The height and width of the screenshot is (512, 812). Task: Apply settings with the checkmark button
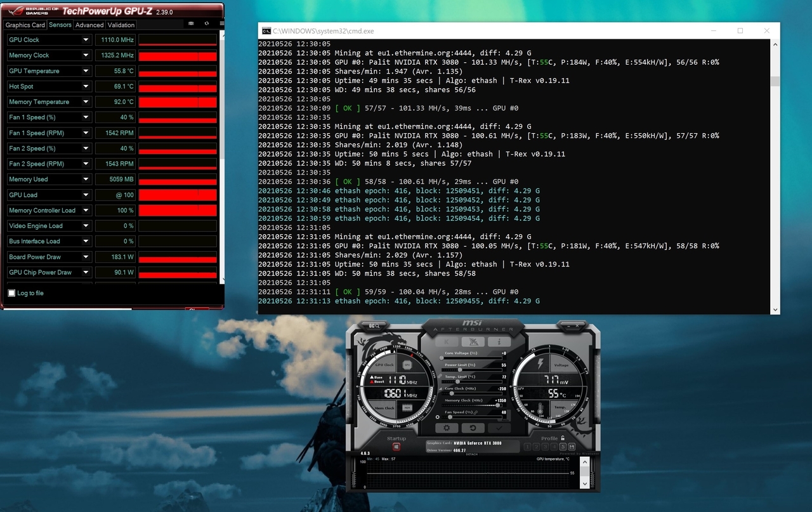pos(499,428)
